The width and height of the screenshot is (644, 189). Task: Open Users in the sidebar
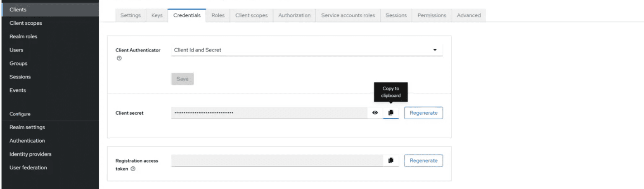[x=50, y=50]
